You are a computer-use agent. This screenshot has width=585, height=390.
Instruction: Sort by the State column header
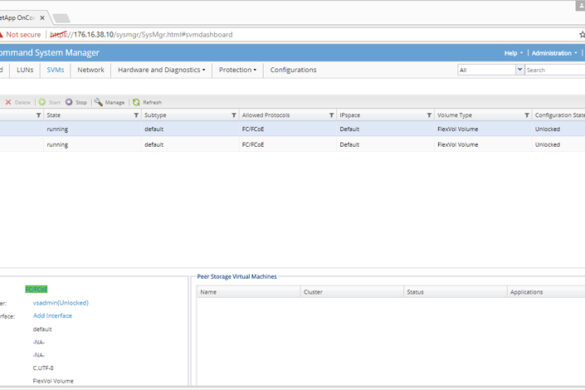pyautogui.click(x=53, y=115)
